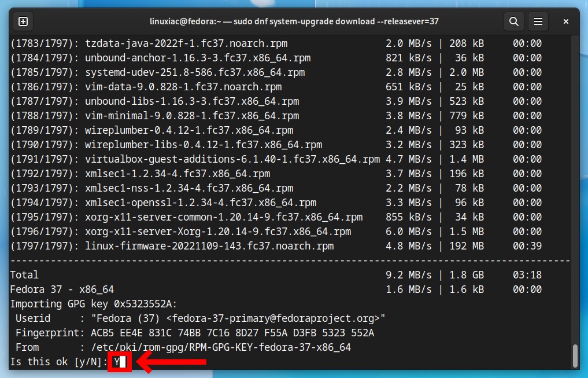Viewport: 588px width, 378px height.
Task: Close the terminal window
Action: pyautogui.click(x=566, y=21)
